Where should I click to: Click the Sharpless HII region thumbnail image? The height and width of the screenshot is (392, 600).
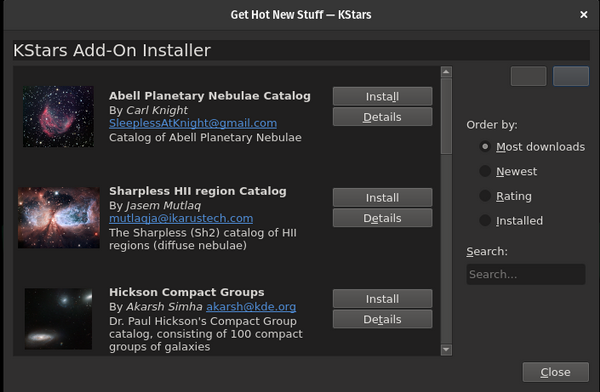point(59,217)
